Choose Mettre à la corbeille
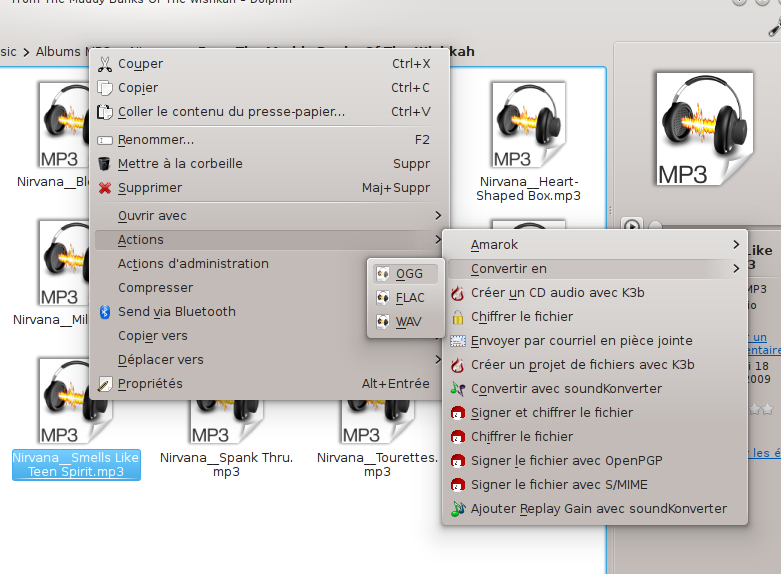 269,164
